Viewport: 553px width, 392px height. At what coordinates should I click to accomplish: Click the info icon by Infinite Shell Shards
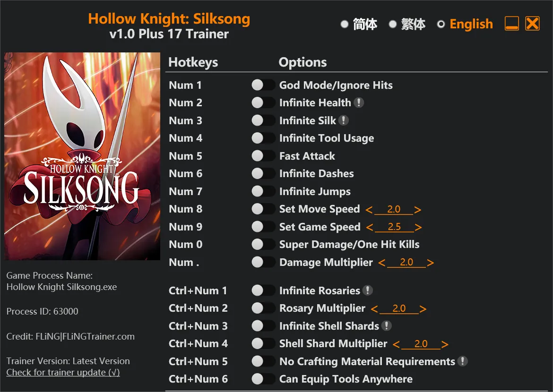(387, 326)
